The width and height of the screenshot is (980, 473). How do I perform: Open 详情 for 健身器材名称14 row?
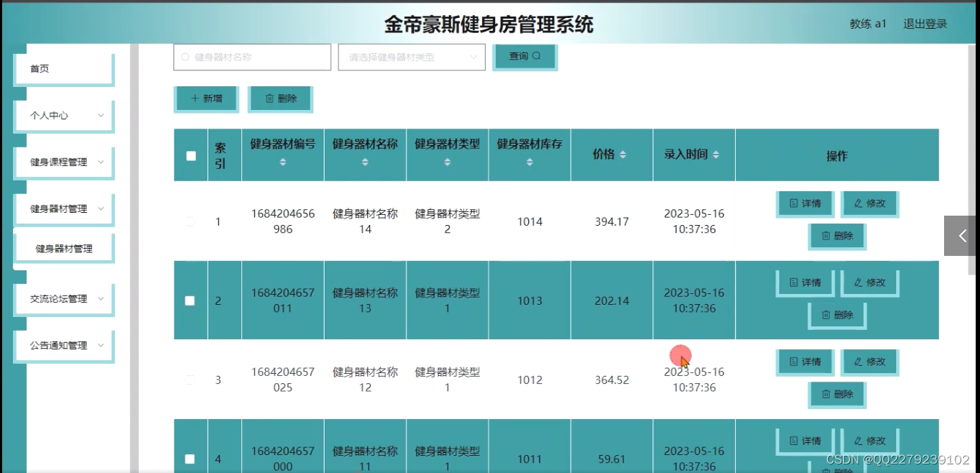tap(805, 203)
